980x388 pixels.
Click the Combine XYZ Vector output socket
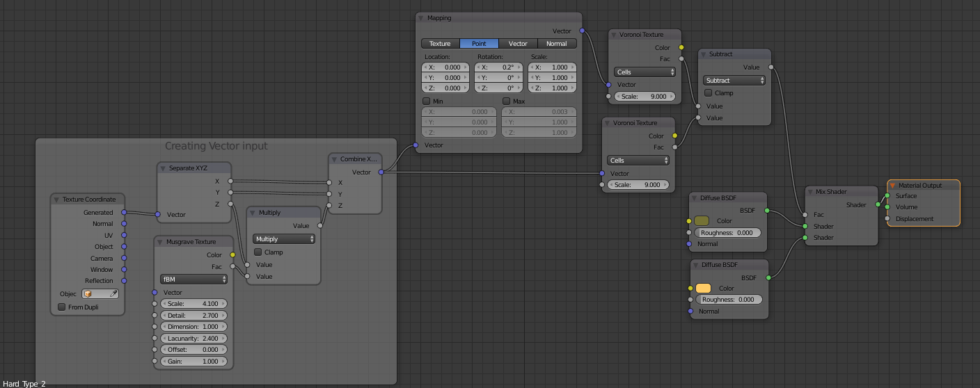click(x=381, y=172)
